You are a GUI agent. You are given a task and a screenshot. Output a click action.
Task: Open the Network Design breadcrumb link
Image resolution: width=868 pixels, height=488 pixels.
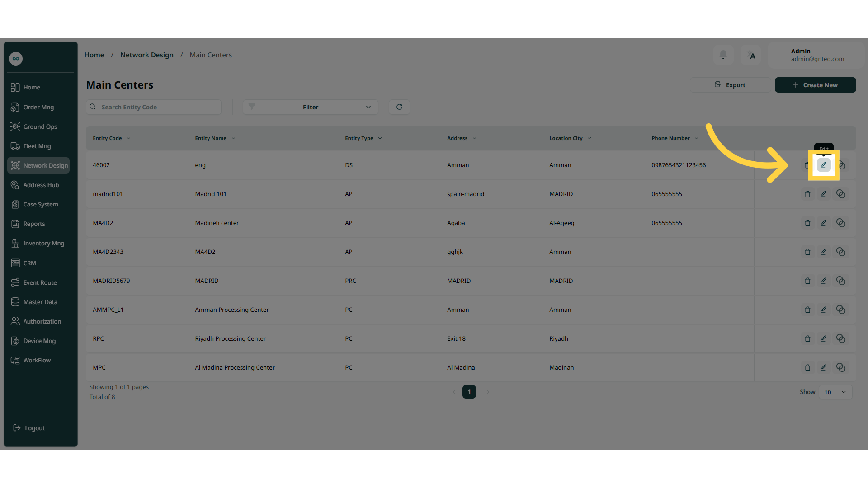coord(147,55)
